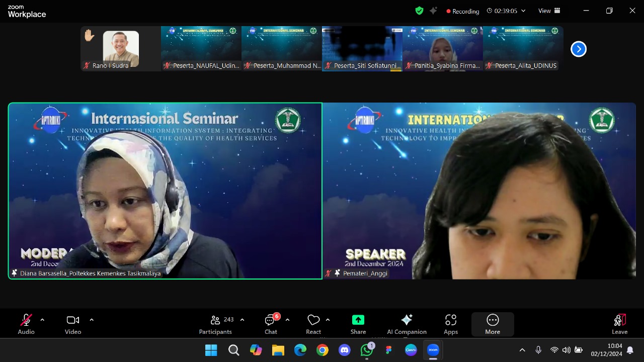Open Windows Start menu
This screenshot has height=362, width=644.
211,350
